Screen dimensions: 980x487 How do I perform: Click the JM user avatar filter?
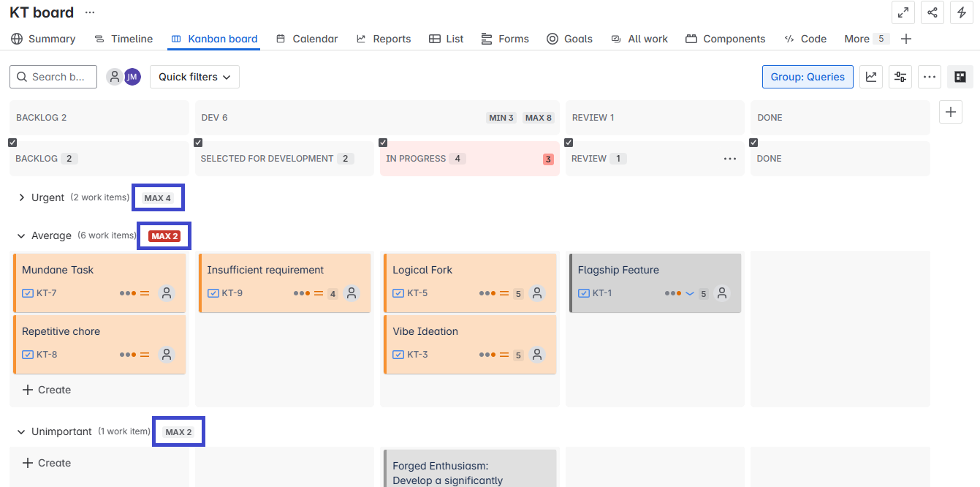coord(132,77)
